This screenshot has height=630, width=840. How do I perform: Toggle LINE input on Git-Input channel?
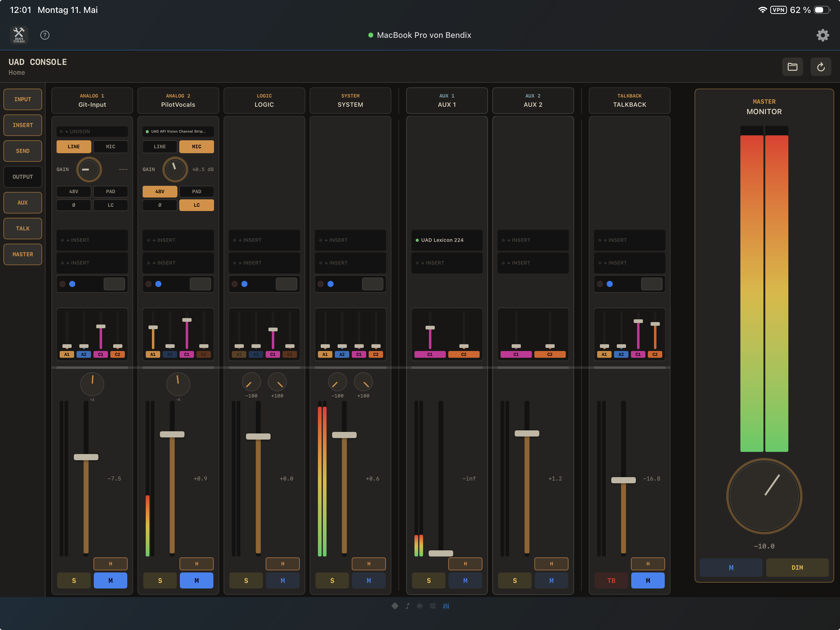pos(74,147)
